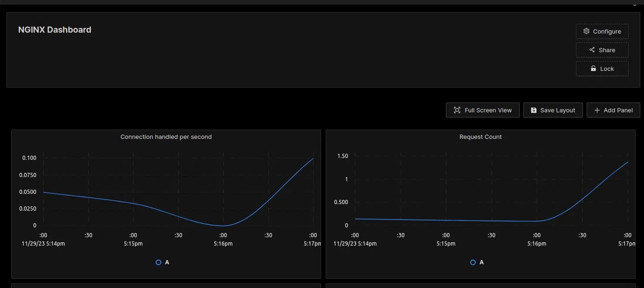Click the 5:15pm label in Request Count chart
644x288 pixels.
pos(446,244)
